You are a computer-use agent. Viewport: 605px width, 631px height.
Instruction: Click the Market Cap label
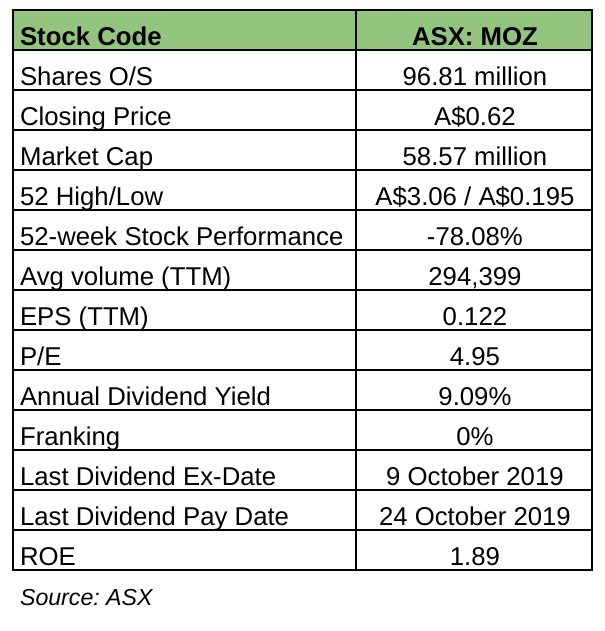click(86, 156)
